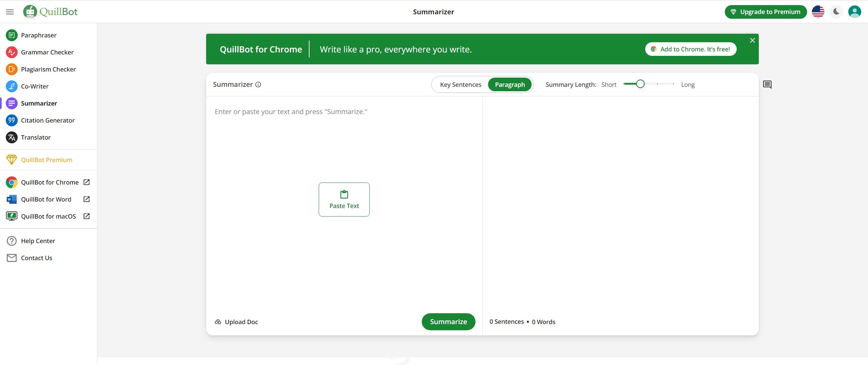Click Add to Chrome. It's free! button
This screenshot has height=365, width=868.
(690, 49)
